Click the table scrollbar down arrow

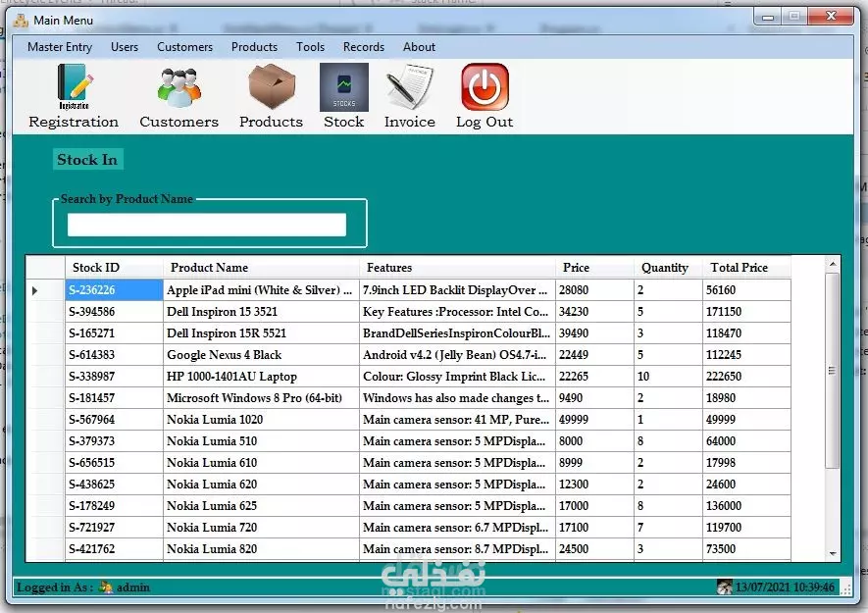tap(832, 554)
